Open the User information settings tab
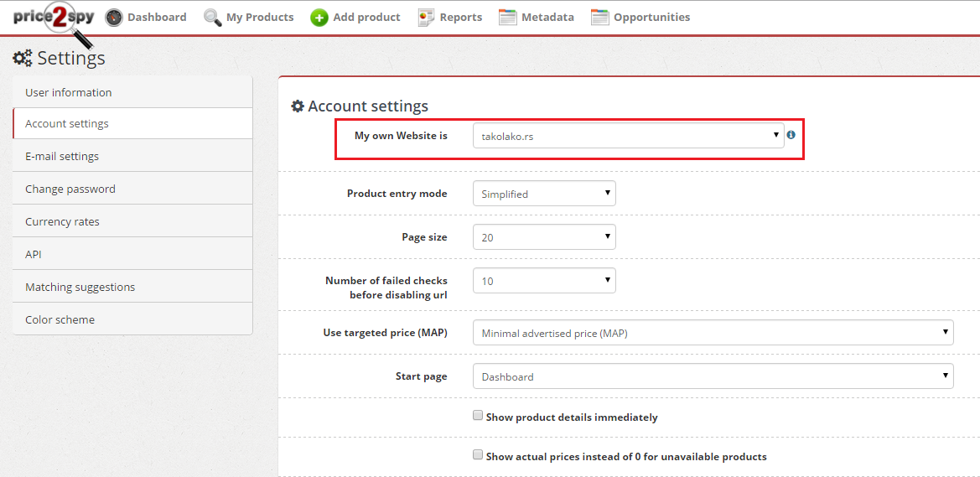 (132, 92)
